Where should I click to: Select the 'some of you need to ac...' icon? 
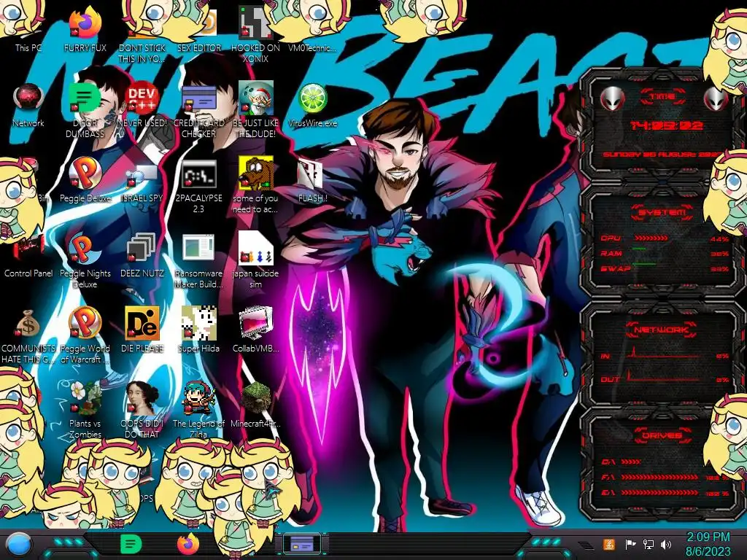(255, 186)
